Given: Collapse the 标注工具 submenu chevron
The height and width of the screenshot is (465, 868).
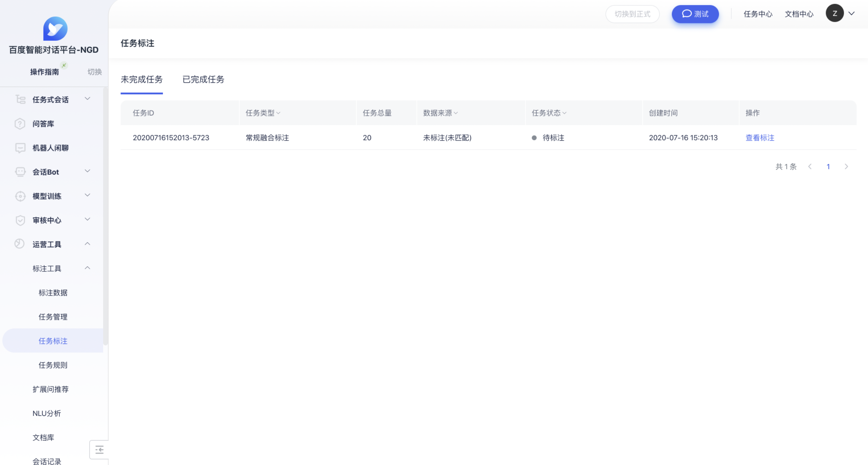Looking at the screenshot, I should [88, 268].
